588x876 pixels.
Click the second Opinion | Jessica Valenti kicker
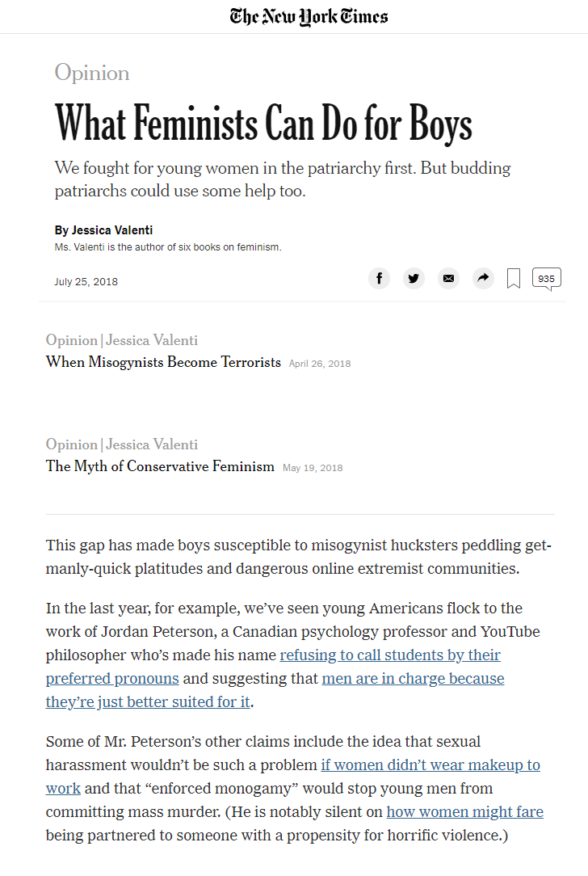pos(122,444)
